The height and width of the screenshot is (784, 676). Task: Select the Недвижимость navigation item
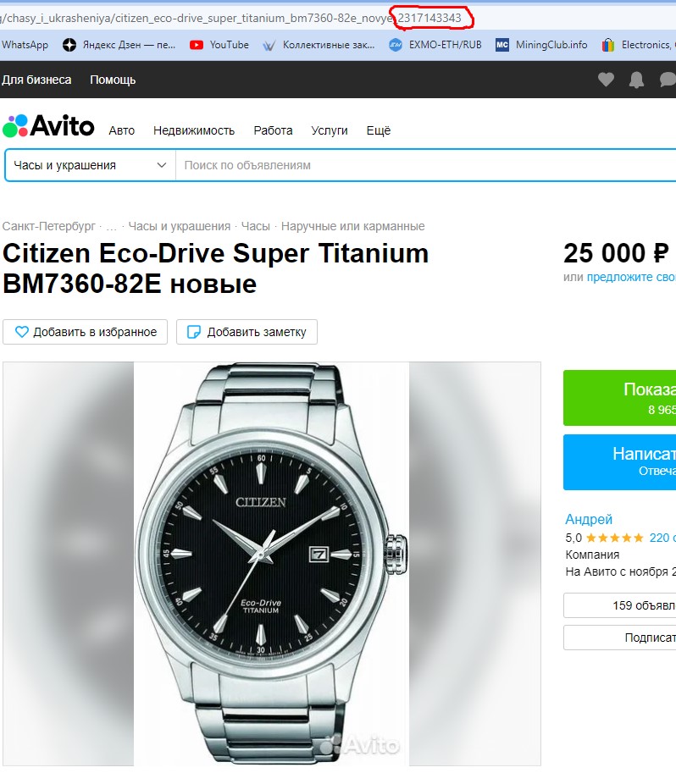pyautogui.click(x=194, y=130)
